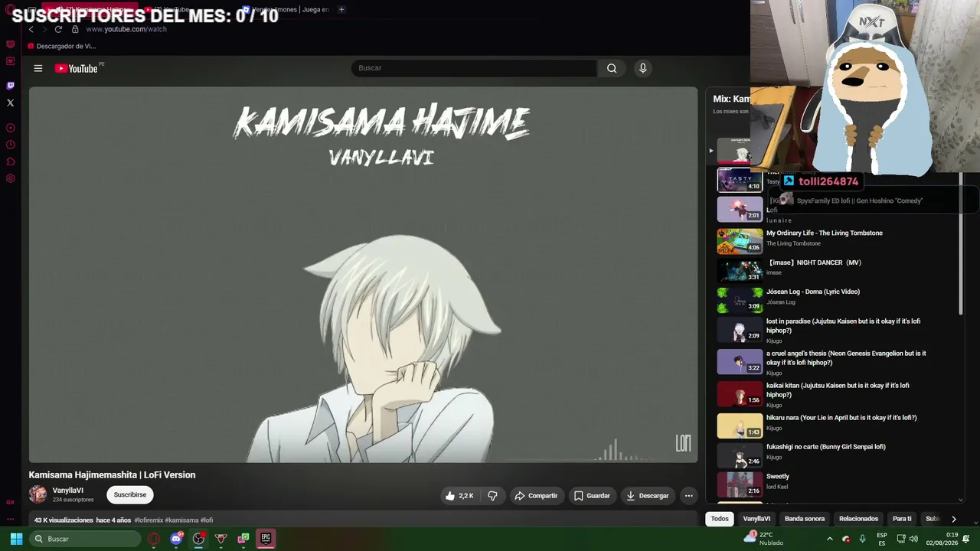Dislike the video with thumbs down
980x551 pixels.
[492, 496]
